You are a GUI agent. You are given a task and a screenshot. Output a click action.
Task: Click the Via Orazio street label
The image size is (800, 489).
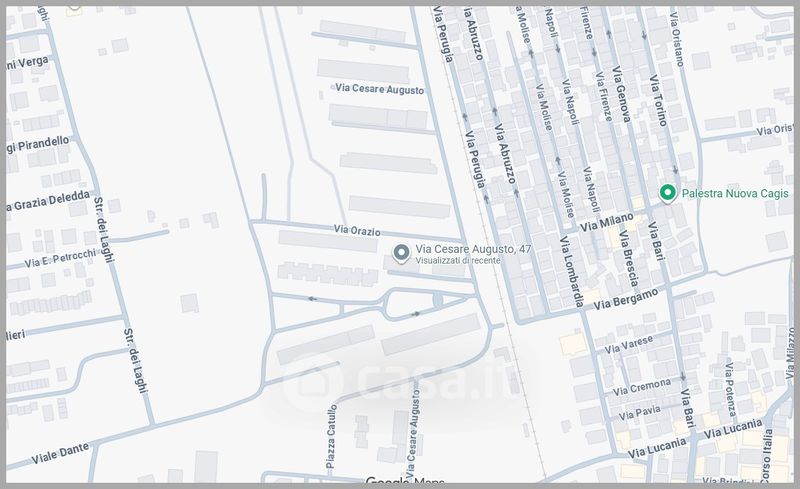(x=359, y=231)
